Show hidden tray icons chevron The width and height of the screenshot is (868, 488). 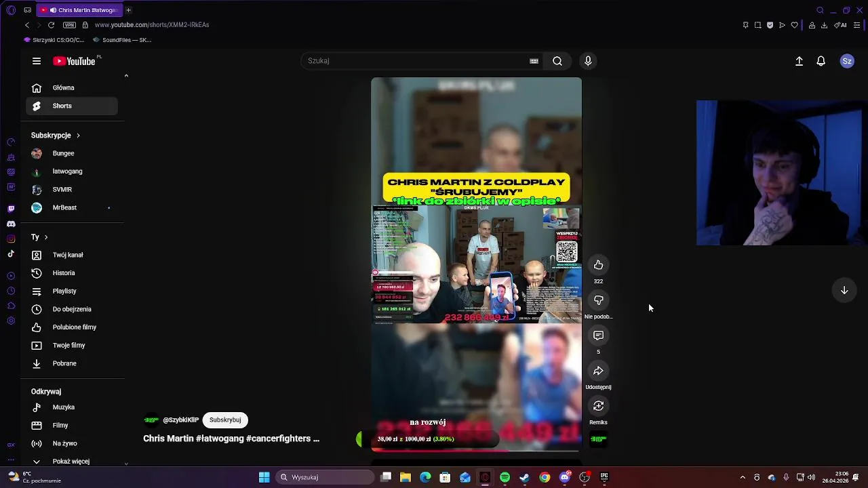[x=743, y=477]
